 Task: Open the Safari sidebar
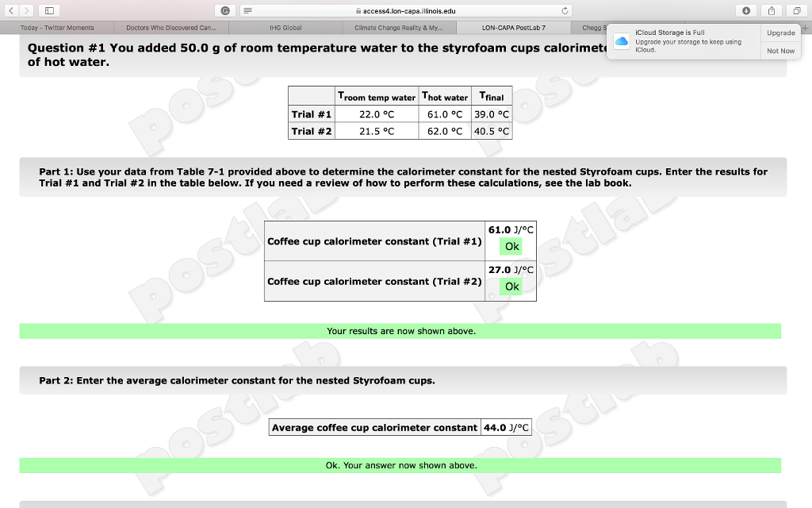click(49, 11)
